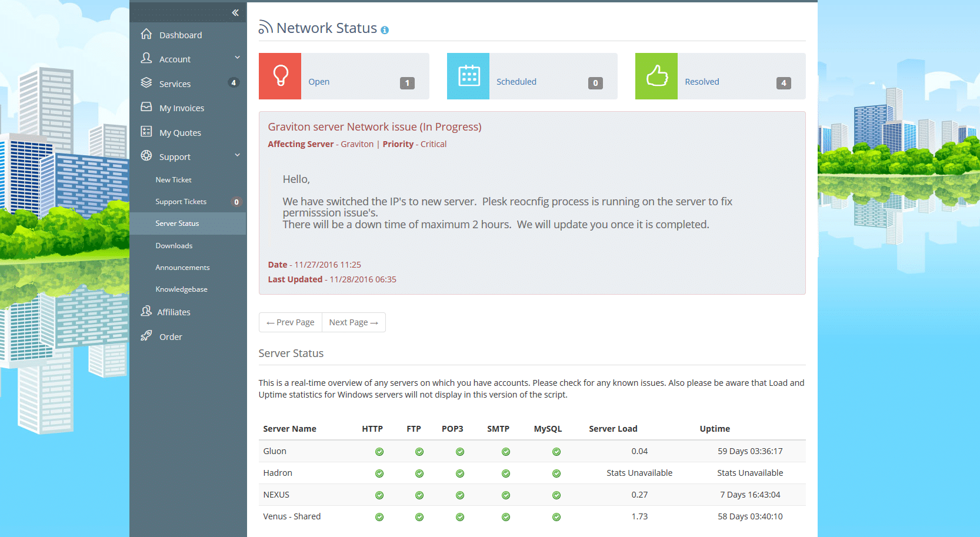Open the Knowledgebase submenu item

(181, 289)
